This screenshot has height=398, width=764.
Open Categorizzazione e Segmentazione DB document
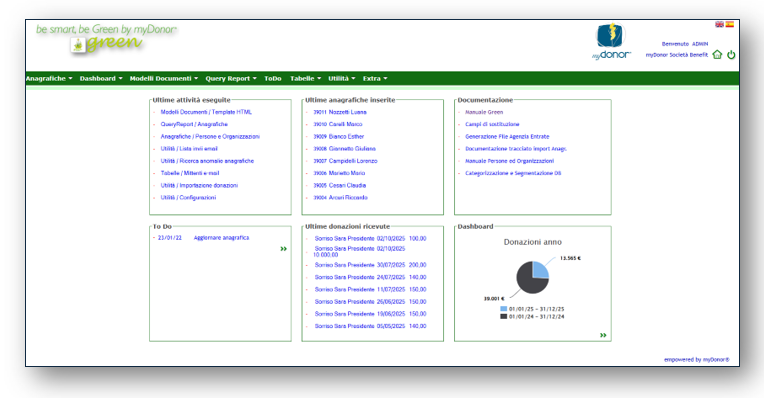click(x=513, y=173)
